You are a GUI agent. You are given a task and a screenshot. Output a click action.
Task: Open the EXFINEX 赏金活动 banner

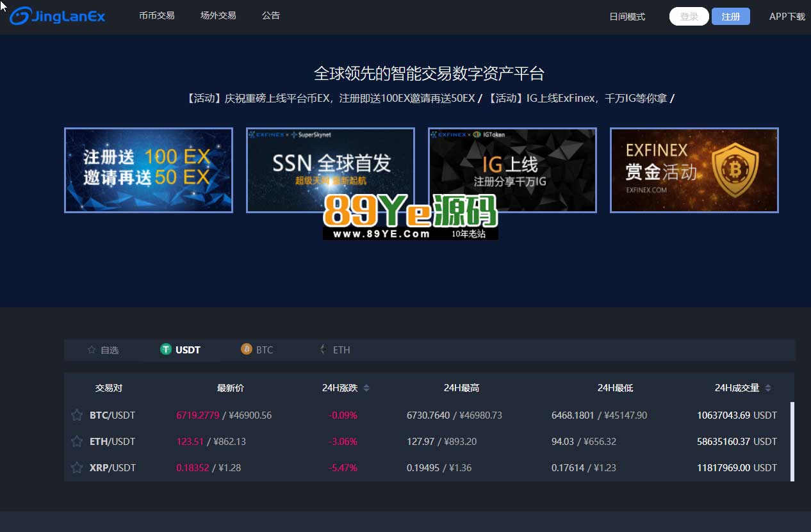(694, 170)
